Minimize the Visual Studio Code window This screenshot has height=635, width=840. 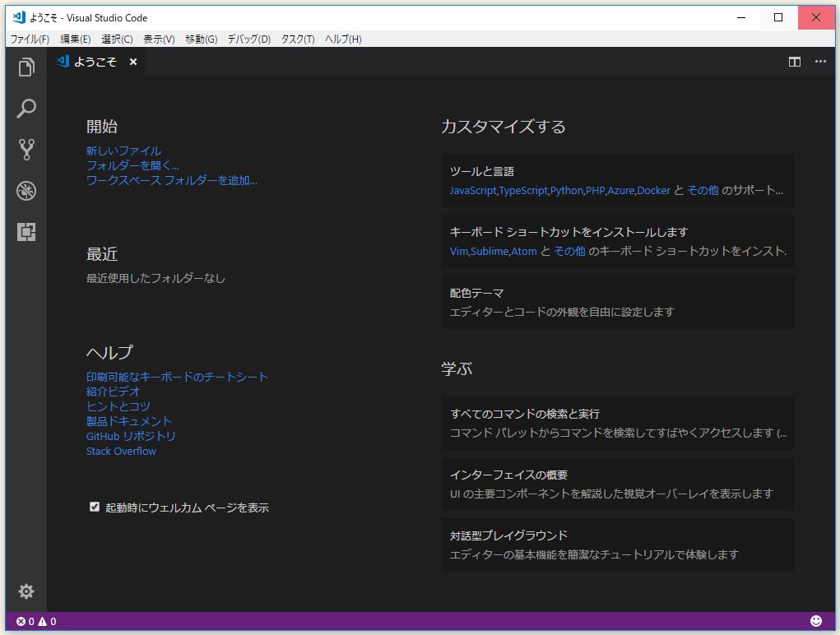(741, 17)
